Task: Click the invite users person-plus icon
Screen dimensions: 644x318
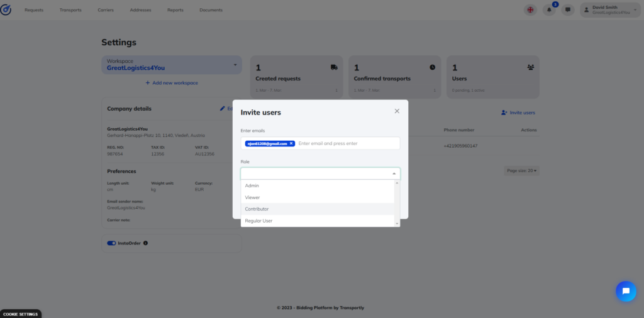Action: [x=504, y=112]
